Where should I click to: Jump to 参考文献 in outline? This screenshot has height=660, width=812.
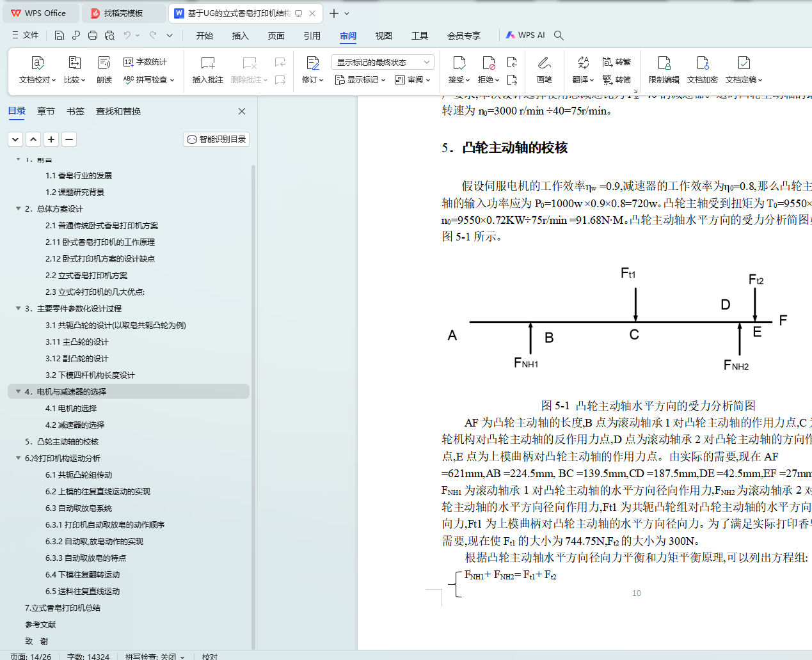pyautogui.click(x=40, y=624)
